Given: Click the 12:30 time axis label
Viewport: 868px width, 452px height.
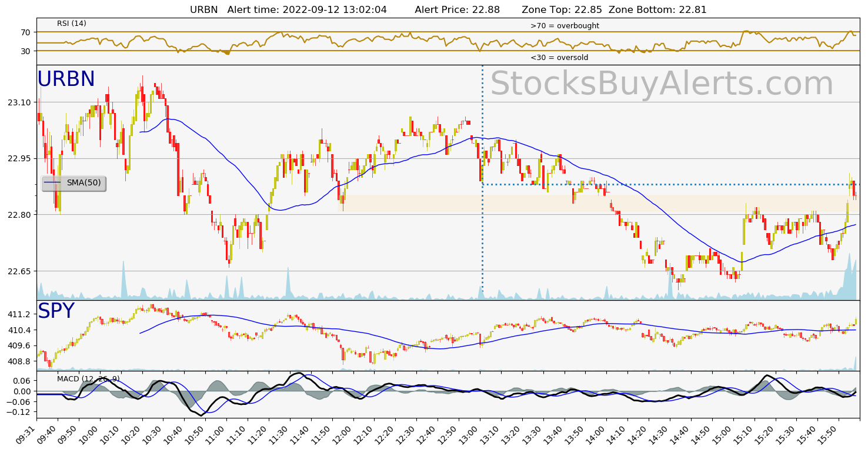Looking at the screenshot, I should tap(408, 435).
